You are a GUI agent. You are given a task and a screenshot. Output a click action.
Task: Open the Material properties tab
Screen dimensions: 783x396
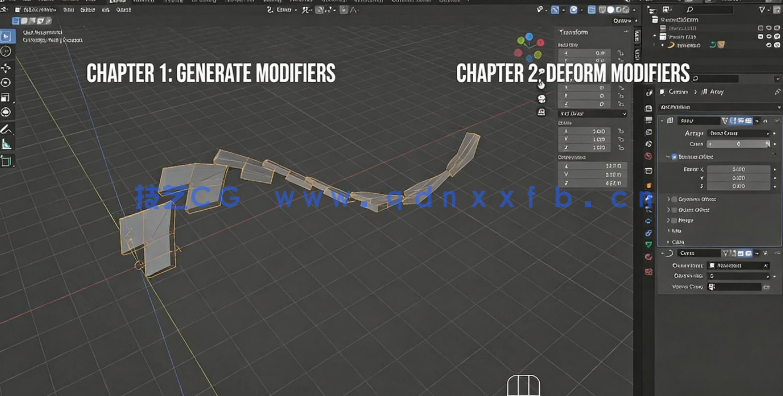649,257
